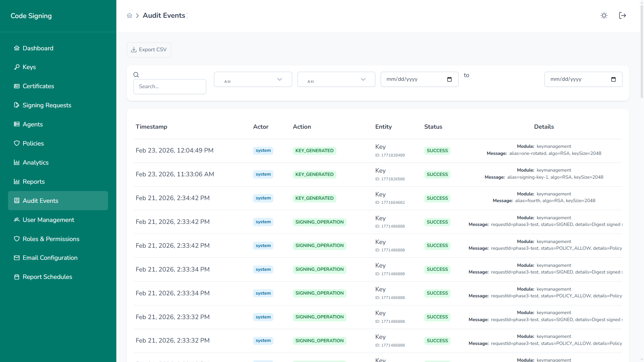Click the key icon beside Keys
The height and width of the screenshot is (362, 644).
point(17,67)
